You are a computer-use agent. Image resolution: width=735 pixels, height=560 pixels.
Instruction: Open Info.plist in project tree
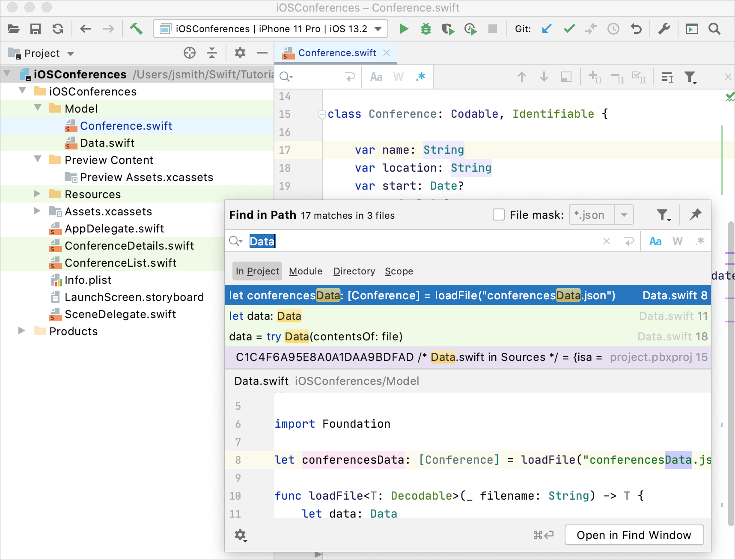click(87, 280)
